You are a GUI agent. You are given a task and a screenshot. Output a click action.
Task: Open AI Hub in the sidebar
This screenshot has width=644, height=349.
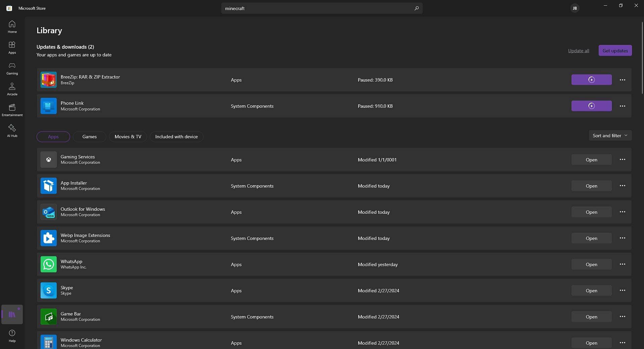pyautogui.click(x=12, y=131)
